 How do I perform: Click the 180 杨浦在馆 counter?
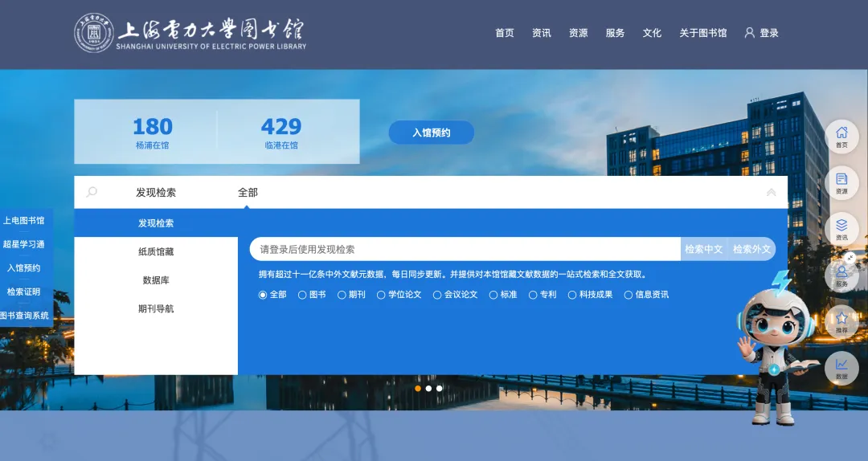[x=152, y=133]
